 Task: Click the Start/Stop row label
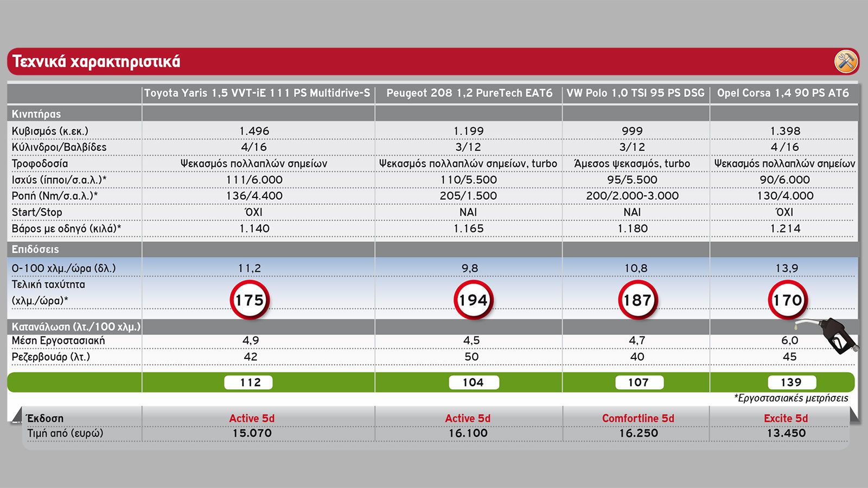(37, 212)
